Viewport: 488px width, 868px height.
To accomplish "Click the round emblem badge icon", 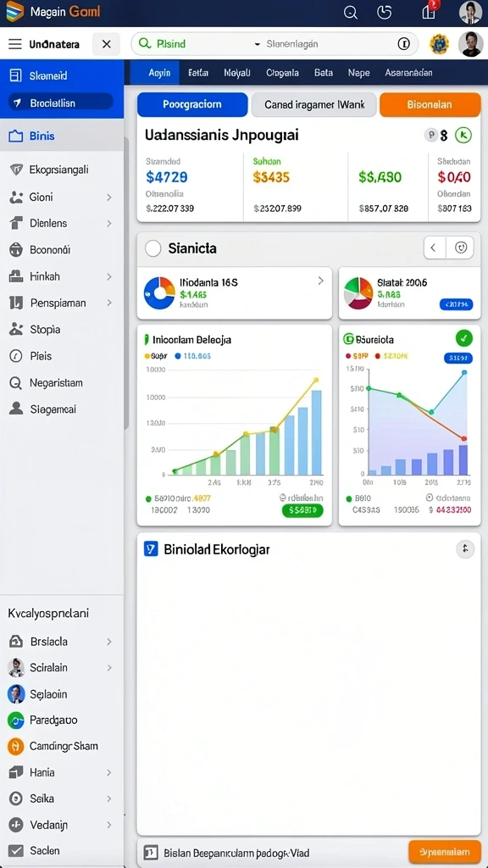I will click(440, 44).
